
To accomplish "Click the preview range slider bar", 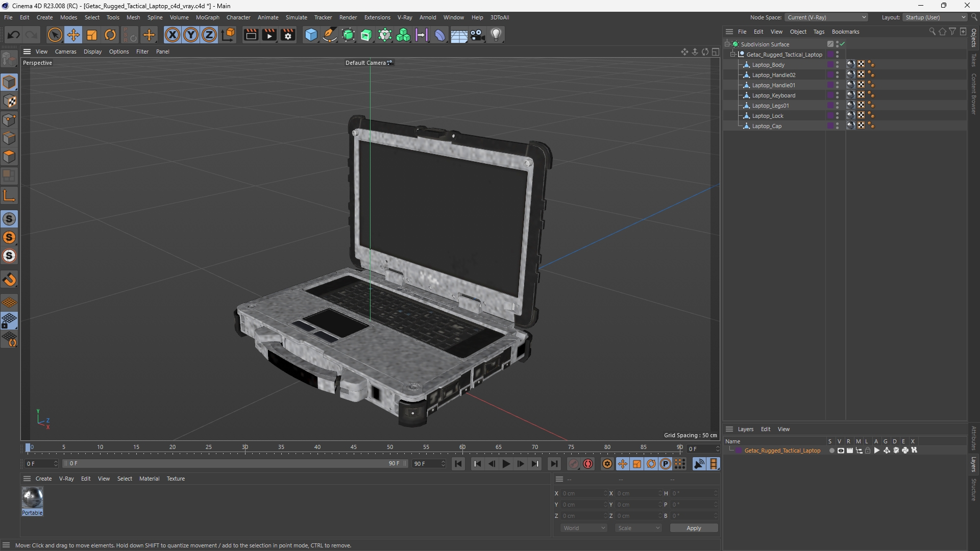I will coord(235,463).
